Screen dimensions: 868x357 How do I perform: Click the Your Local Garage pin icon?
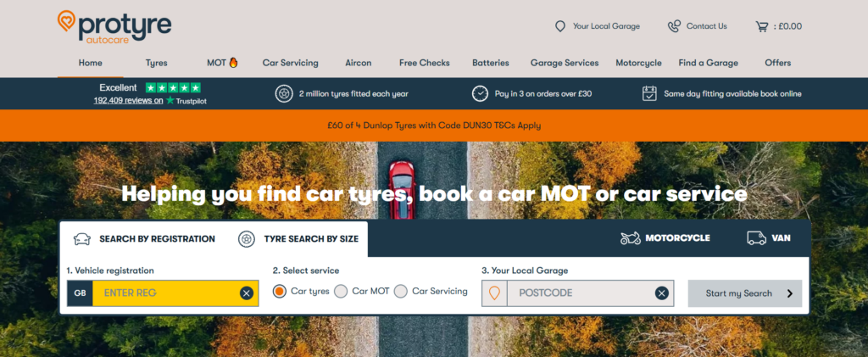pyautogui.click(x=560, y=26)
